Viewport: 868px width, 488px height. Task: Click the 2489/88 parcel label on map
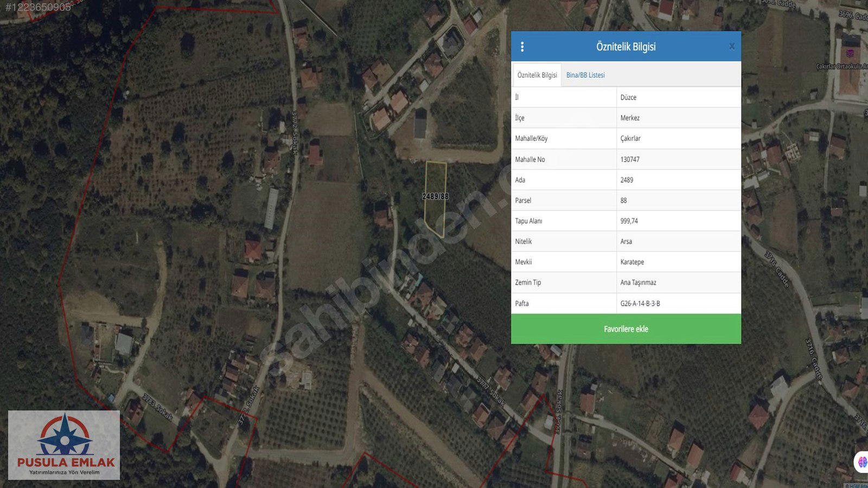(435, 196)
